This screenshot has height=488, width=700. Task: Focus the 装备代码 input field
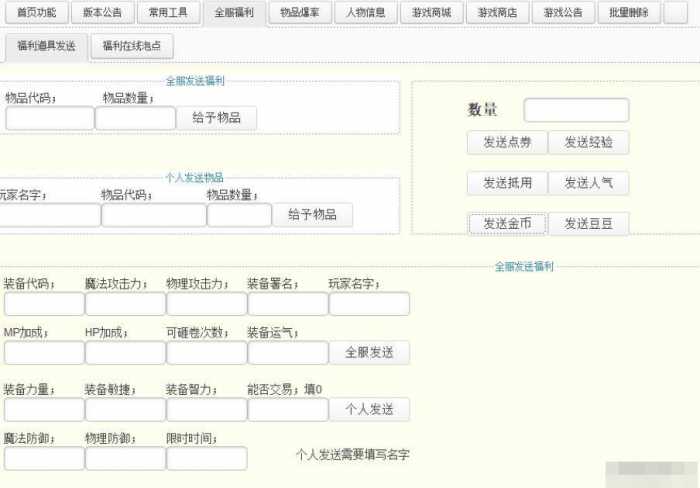pos(44,304)
